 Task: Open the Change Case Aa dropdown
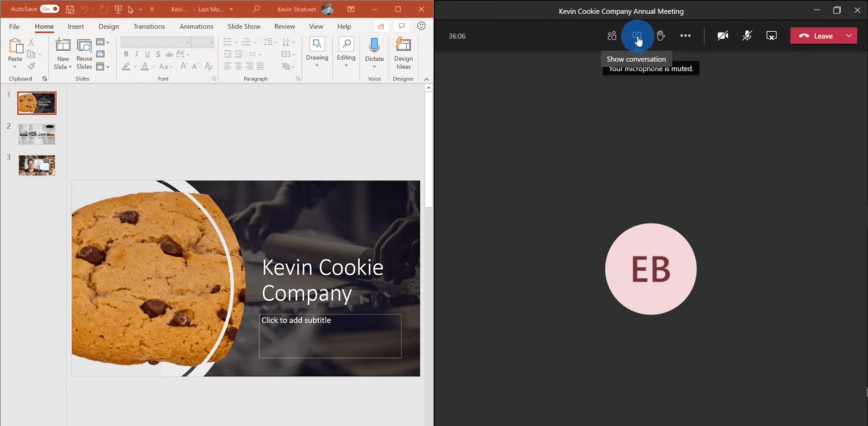pyautogui.click(x=165, y=66)
